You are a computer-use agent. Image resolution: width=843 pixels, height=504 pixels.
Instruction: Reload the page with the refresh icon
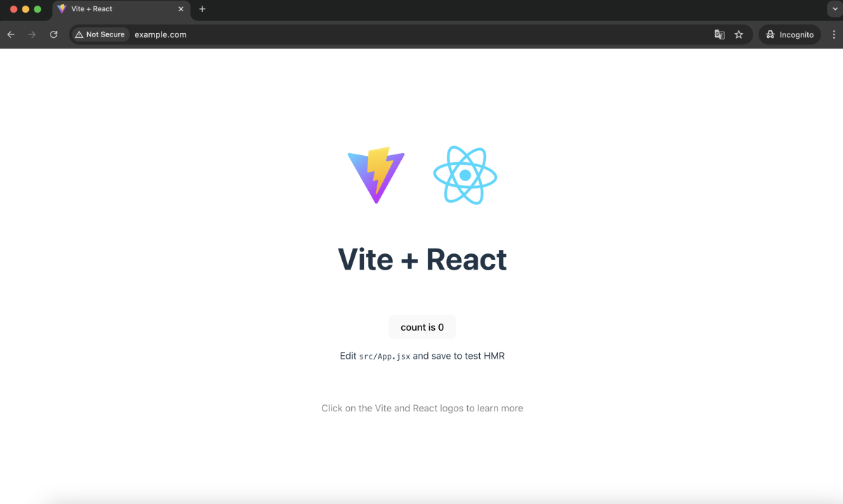click(x=53, y=34)
